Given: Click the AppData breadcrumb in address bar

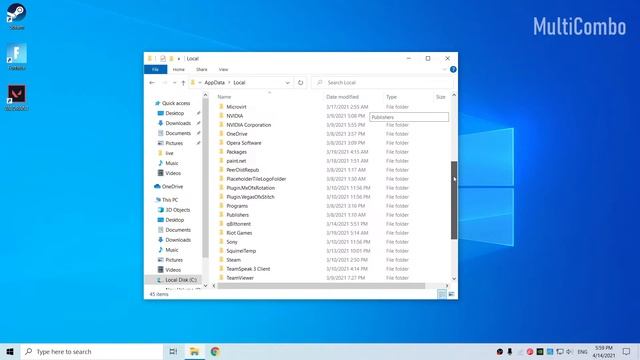Looking at the screenshot, I should [x=214, y=82].
